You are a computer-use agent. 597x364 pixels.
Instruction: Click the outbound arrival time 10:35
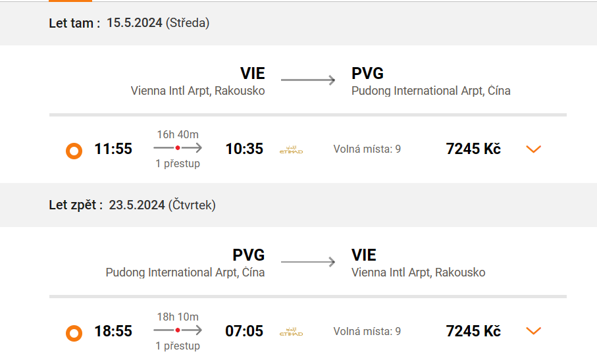click(x=244, y=149)
